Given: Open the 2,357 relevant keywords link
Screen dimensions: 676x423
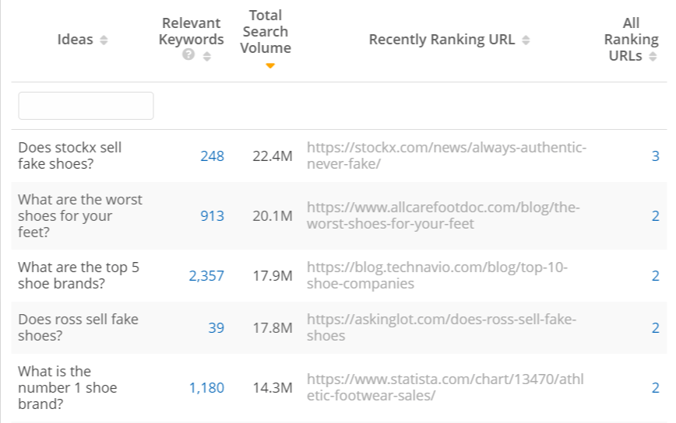Looking at the screenshot, I should tap(207, 276).
